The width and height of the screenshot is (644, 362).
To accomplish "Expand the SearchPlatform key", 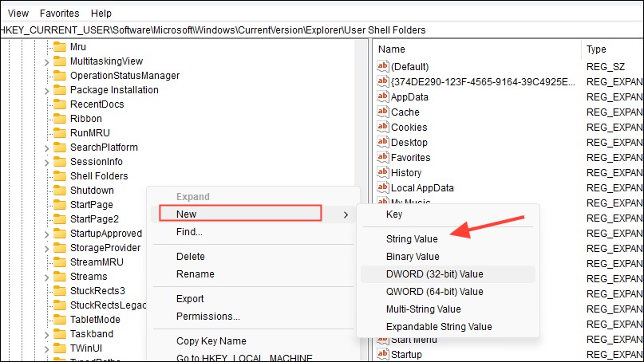I will point(46,148).
